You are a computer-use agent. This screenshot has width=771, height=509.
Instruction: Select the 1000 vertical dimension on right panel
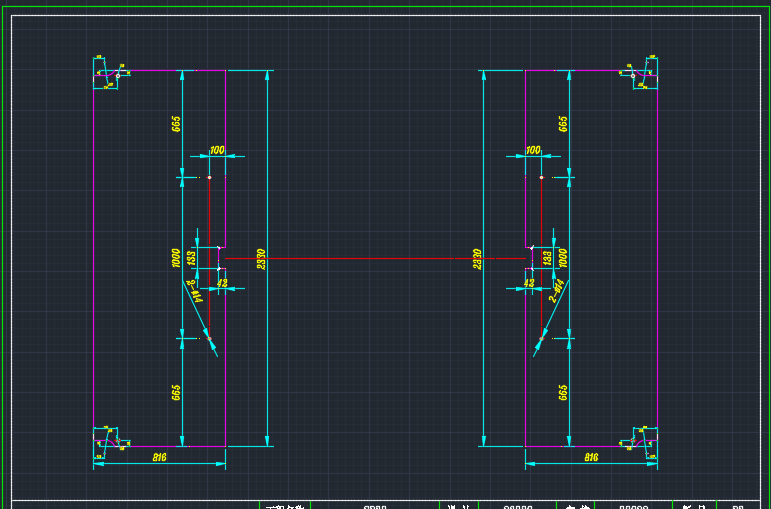pos(563,257)
